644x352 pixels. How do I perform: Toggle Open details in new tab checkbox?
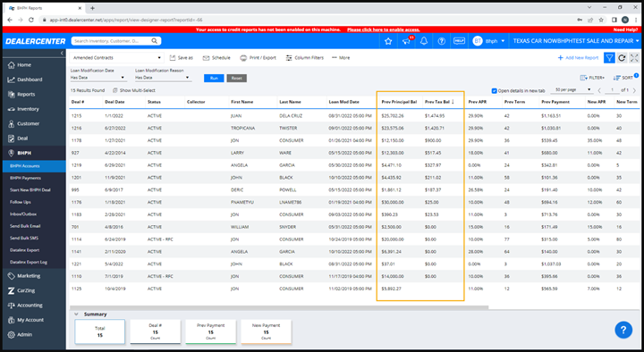pyautogui.click(x=494, y=90)
